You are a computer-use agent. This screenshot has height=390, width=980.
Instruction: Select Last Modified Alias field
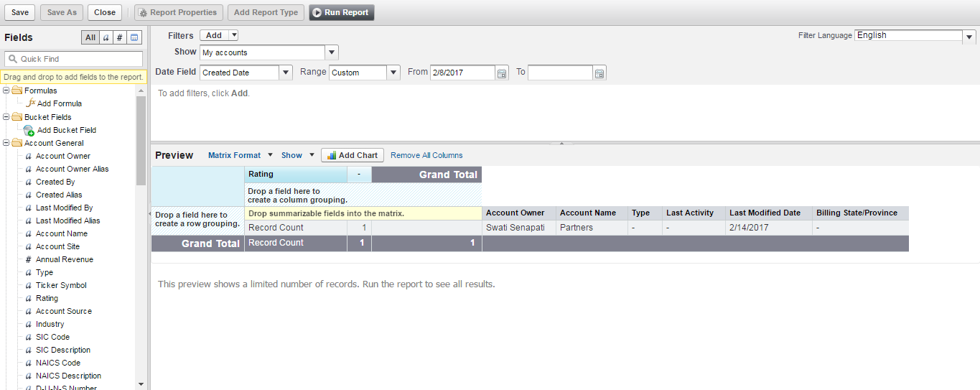click(x=68, y=220)
